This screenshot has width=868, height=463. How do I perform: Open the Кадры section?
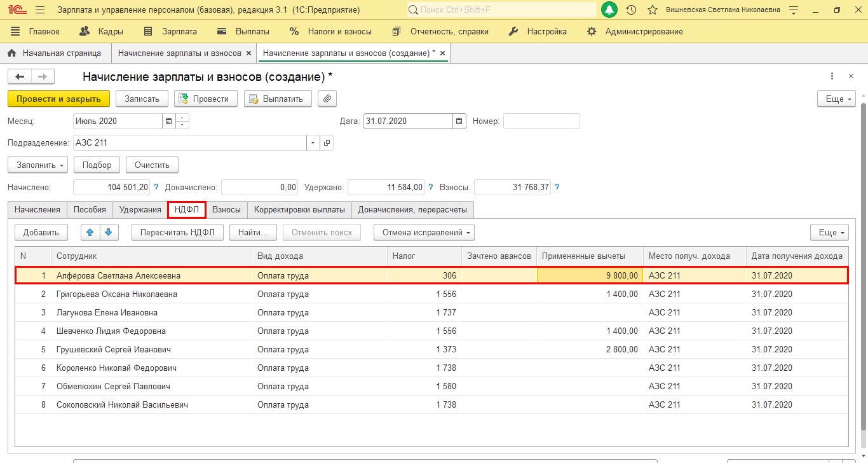pos(100,31)
